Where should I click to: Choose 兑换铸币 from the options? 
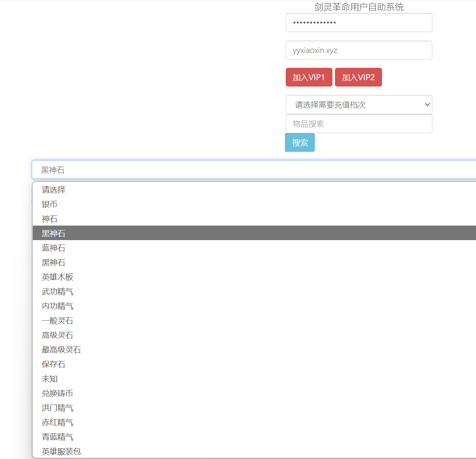(x=57, y=393)
